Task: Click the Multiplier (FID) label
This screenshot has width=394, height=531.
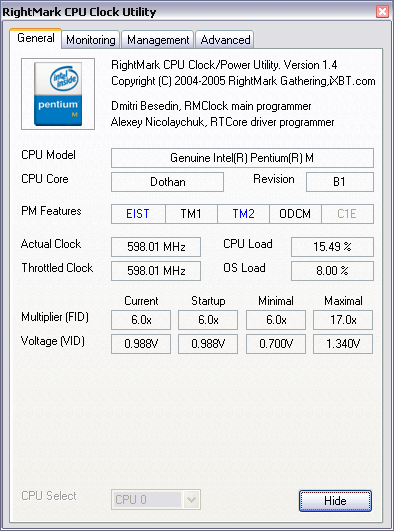Action: [55, 317]
